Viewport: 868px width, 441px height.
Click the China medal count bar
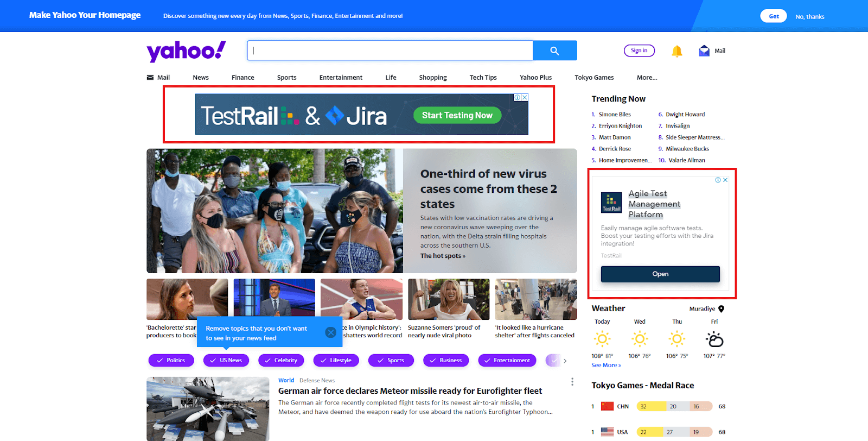(674, 406)
